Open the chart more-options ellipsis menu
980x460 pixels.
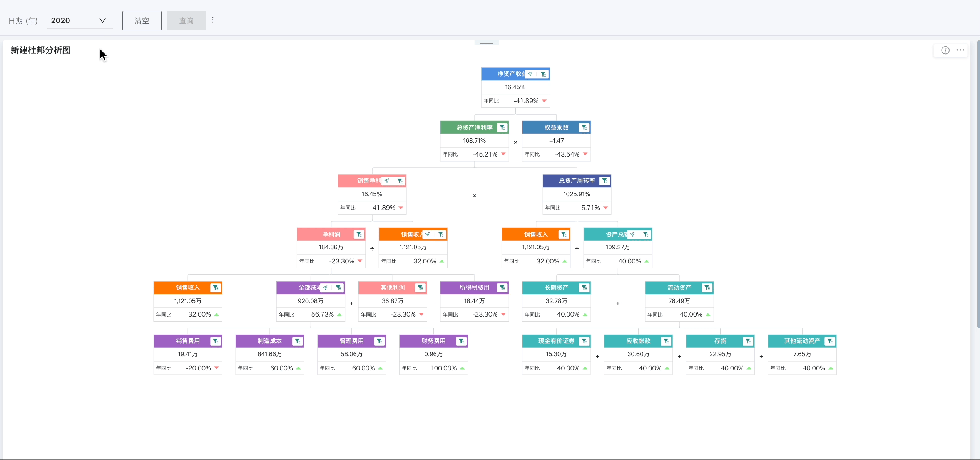click(960, 50)
